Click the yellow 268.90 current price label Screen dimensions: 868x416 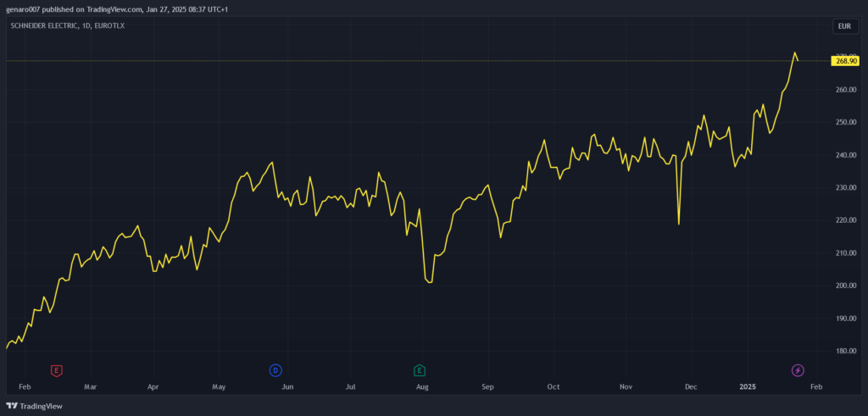click(x=846, y=61)
